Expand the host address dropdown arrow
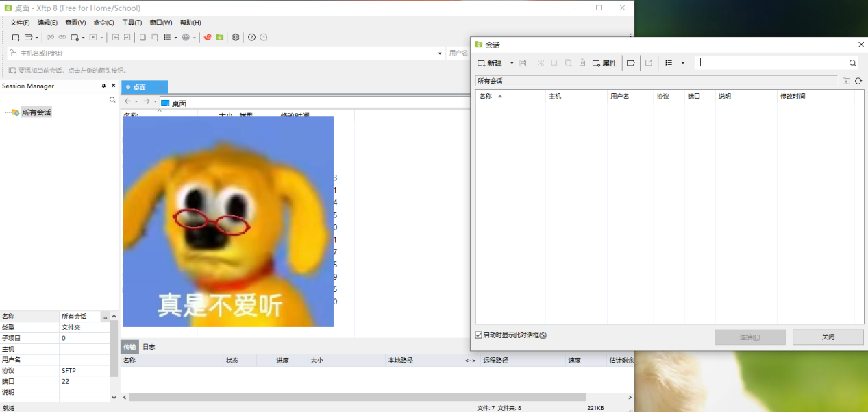Viewport: 868px width, 412px height. pos(440,53)
